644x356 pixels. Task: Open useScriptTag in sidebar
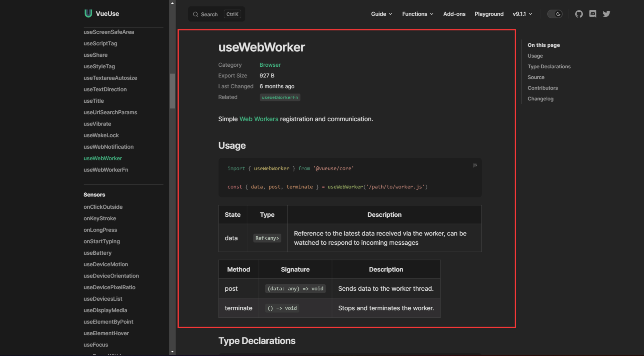(100, 44)
